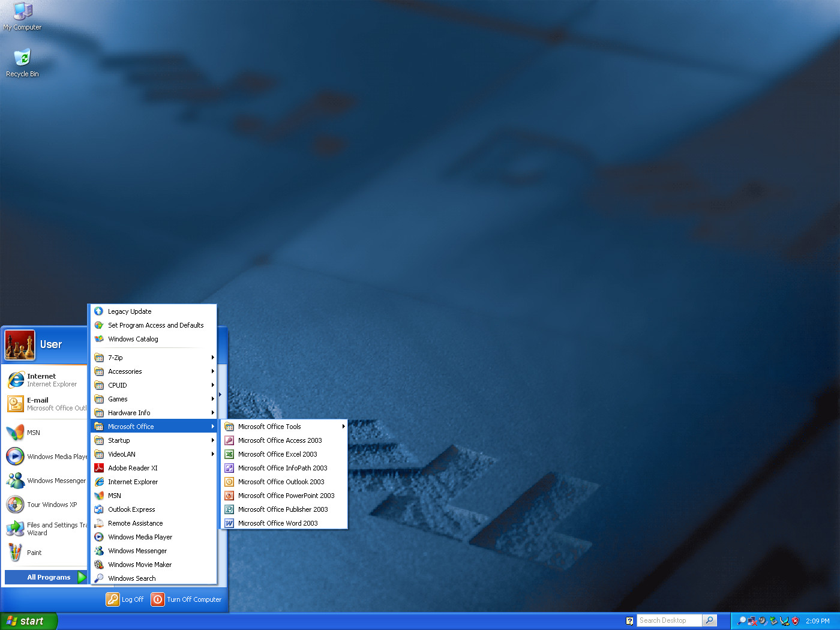
Task: Expand the 7-Zip folder submenu
Action: 154,358
